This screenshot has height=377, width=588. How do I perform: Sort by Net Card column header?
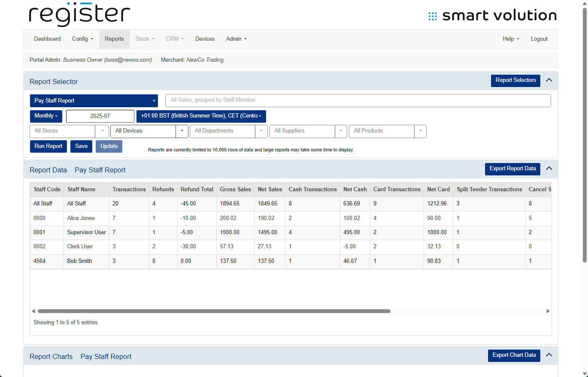(x=439, y=190)
